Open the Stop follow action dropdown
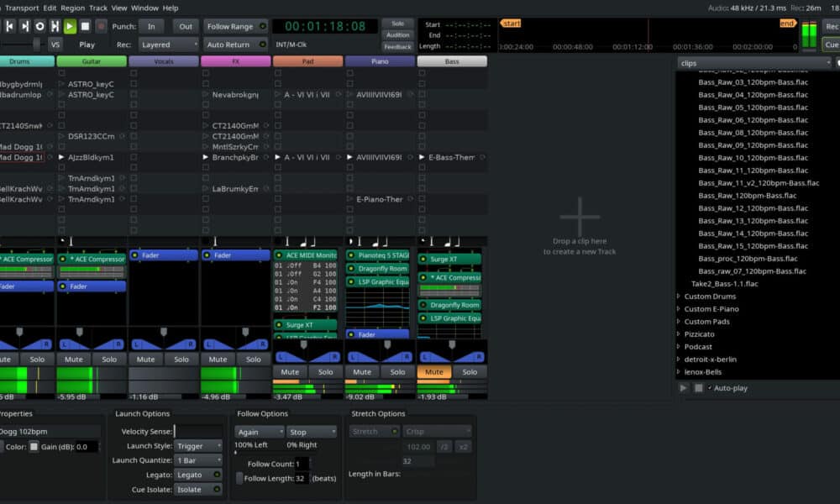The height and width of the screenshot is (504, 840). pos(312,433)
